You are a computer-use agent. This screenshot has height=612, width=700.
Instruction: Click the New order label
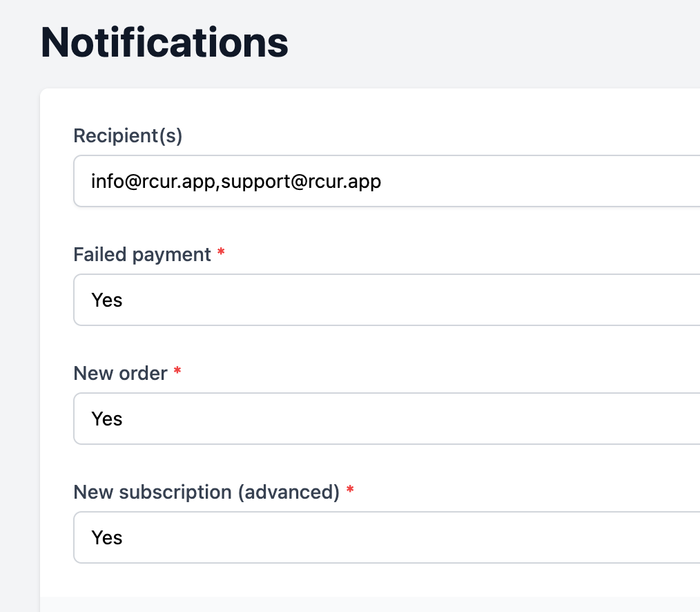pos(120,373)
